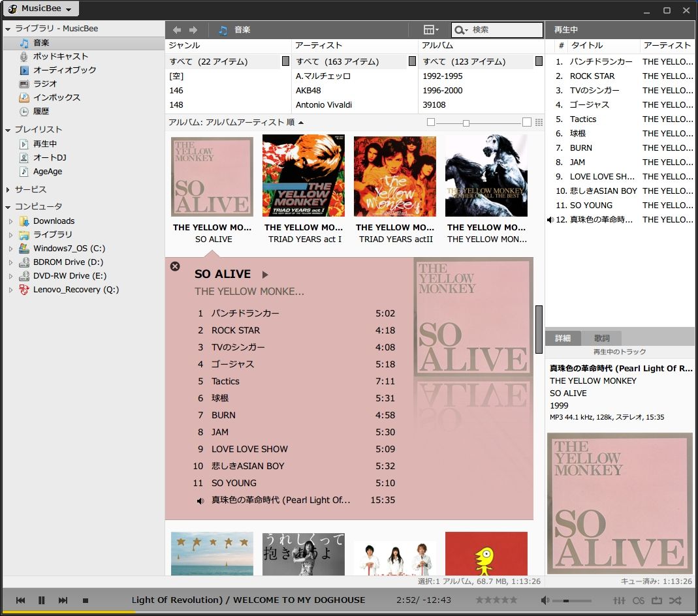The image size is (698, 616).
Task: Click the large thumbnail size box
Action: 527,122
